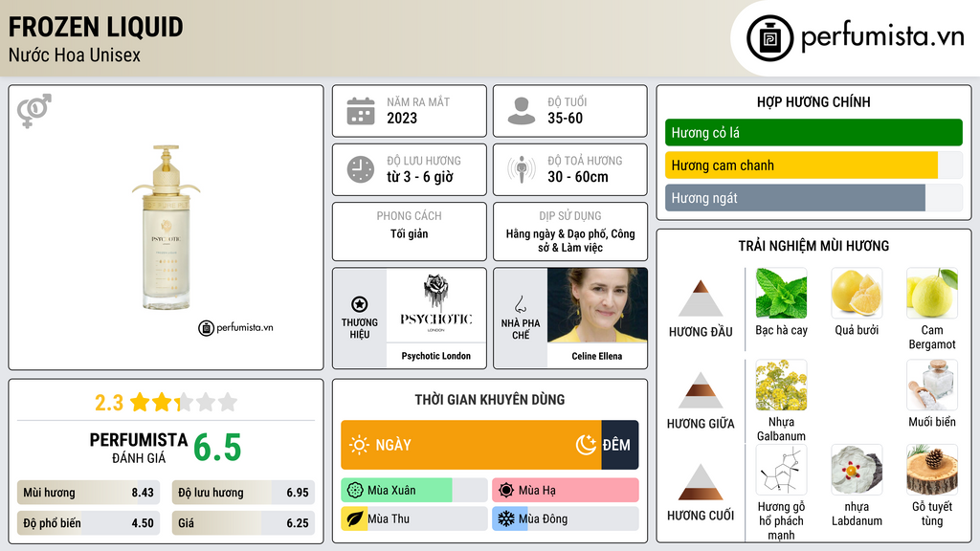This screenshot has height=551, width=980.
Task: Select the Hương gỗ hổ phách mạnh image
Action: click(781, 470)
